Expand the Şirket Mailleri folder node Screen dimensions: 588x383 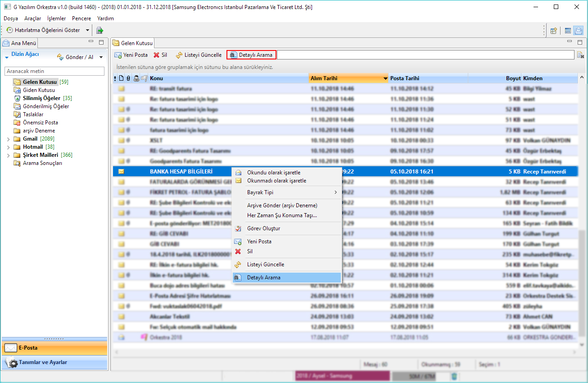click(8, 155)
